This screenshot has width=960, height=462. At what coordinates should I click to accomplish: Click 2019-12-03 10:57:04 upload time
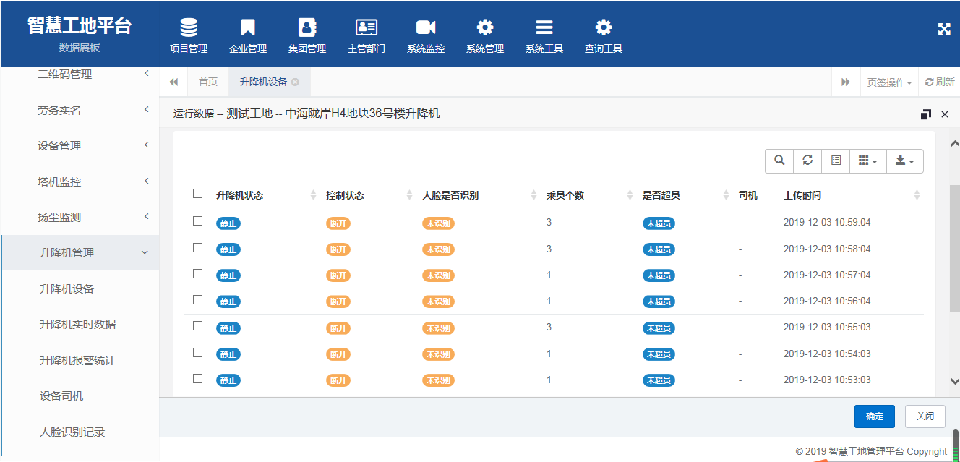827,275
